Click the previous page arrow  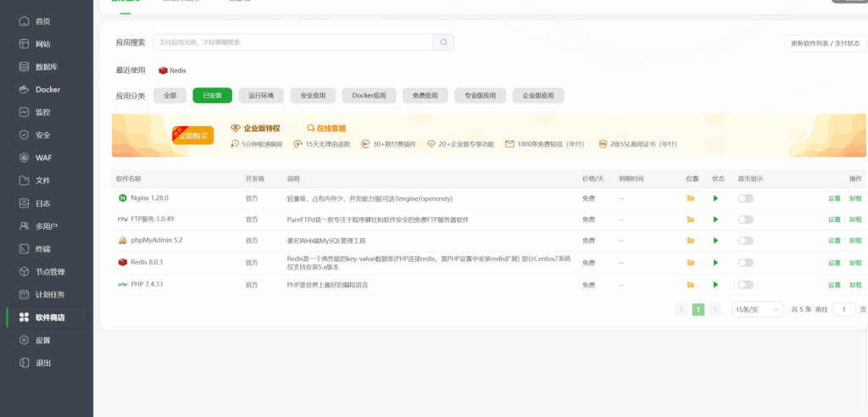pyautogui.click(x=682, y=309)
